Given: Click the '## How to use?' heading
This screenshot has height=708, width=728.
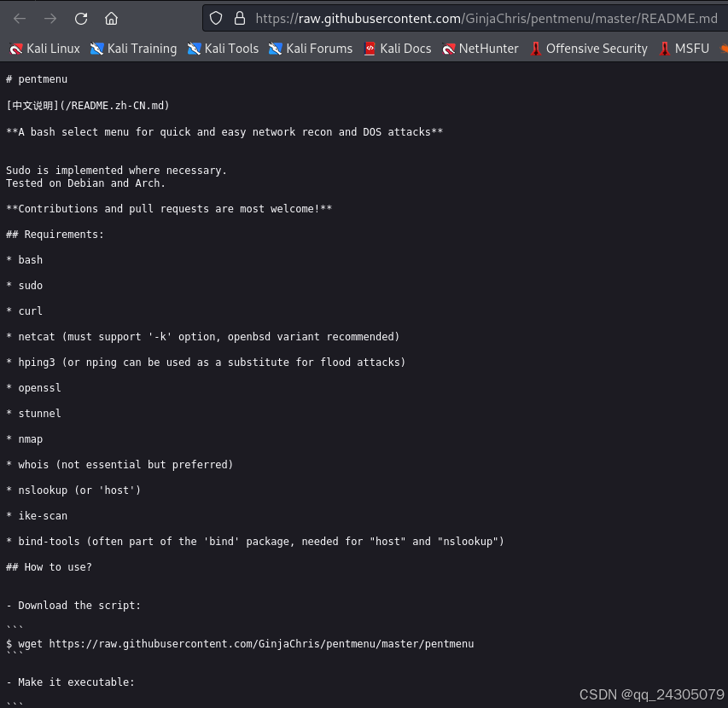Looking at the screenshot, I should pos(49,567).
